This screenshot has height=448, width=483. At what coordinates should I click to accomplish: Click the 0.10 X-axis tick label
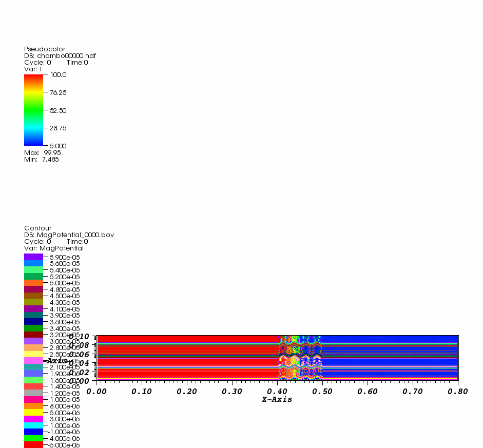pyautogui.click(x=142, y=392)
